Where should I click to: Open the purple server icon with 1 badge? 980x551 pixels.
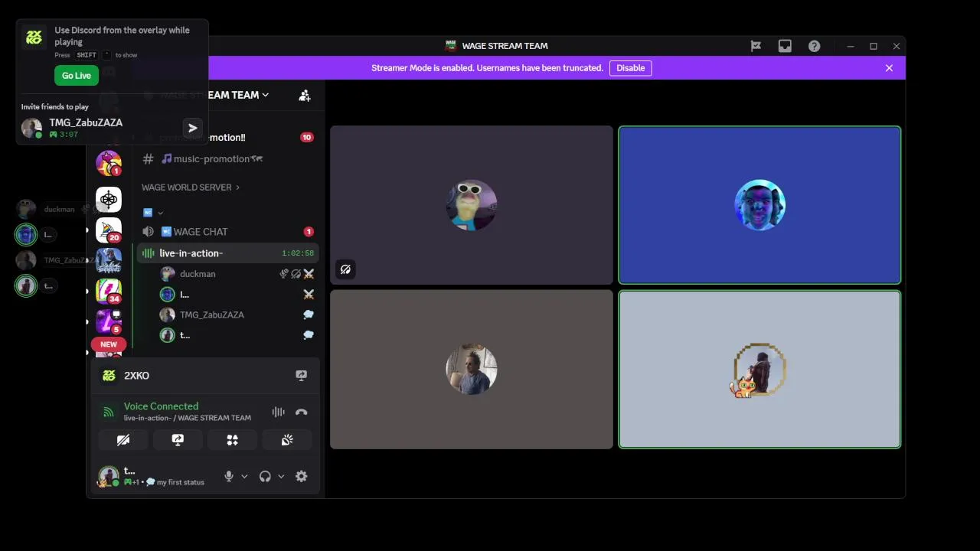[x=109, y=163]
